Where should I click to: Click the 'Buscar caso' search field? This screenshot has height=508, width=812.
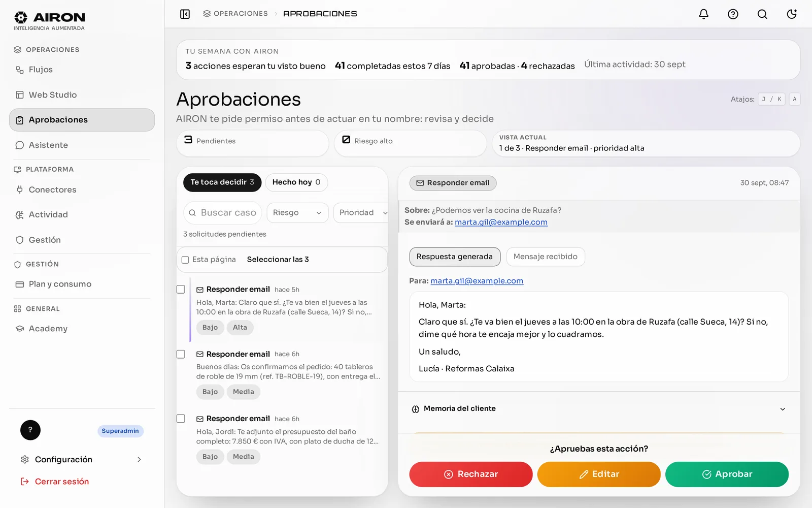pos(223,213)
